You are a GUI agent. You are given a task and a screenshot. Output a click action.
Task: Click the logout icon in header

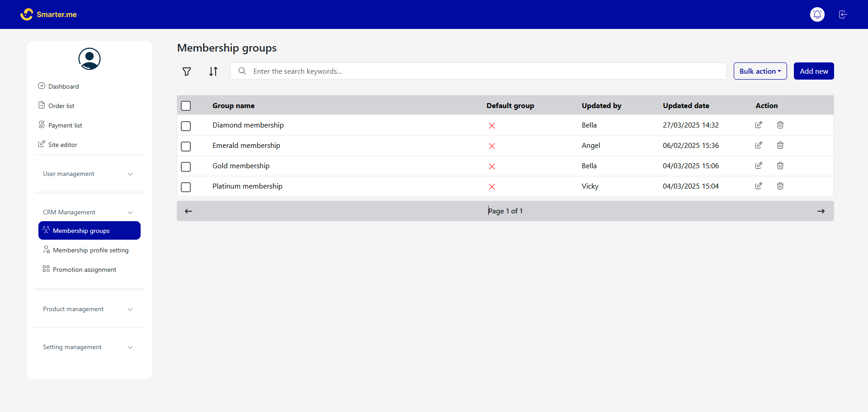click(843, 14)
